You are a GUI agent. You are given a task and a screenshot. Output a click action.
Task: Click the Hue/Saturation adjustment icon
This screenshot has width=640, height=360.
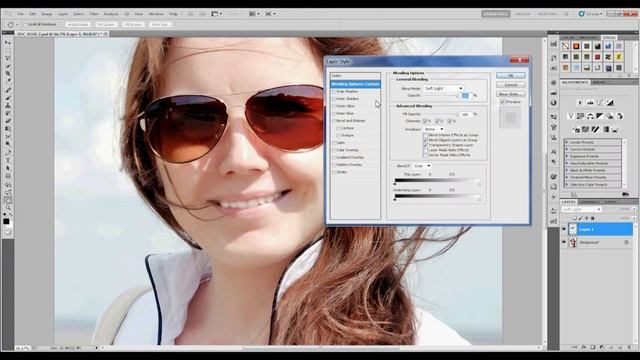(x=580, y=116)
